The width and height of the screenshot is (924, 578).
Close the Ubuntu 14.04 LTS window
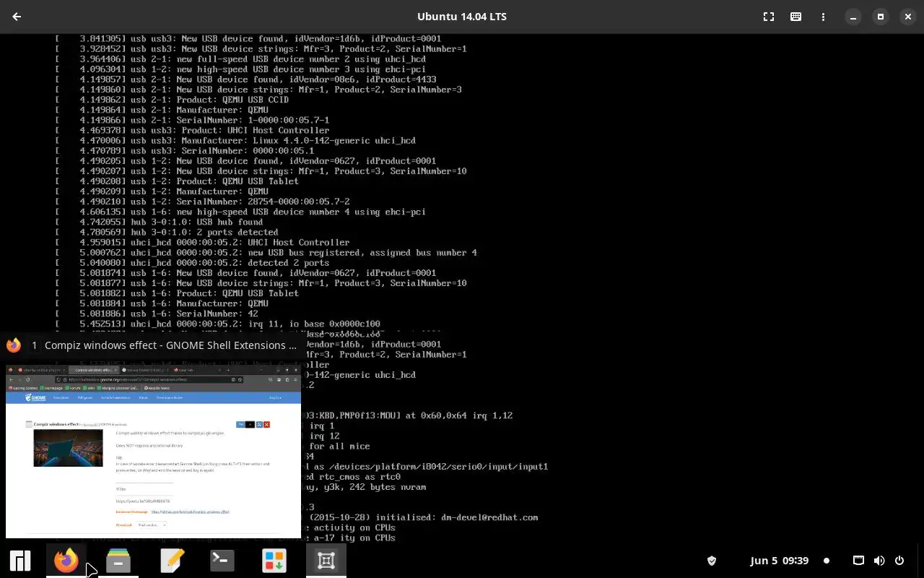[908, 17]
